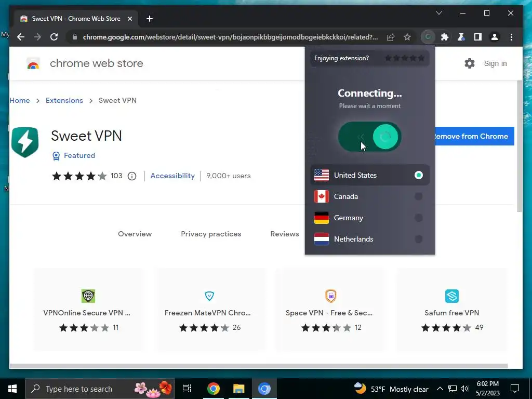Click the Canada flag icon
The width and height of the screenshot is (532, 399).
(321, 196)
